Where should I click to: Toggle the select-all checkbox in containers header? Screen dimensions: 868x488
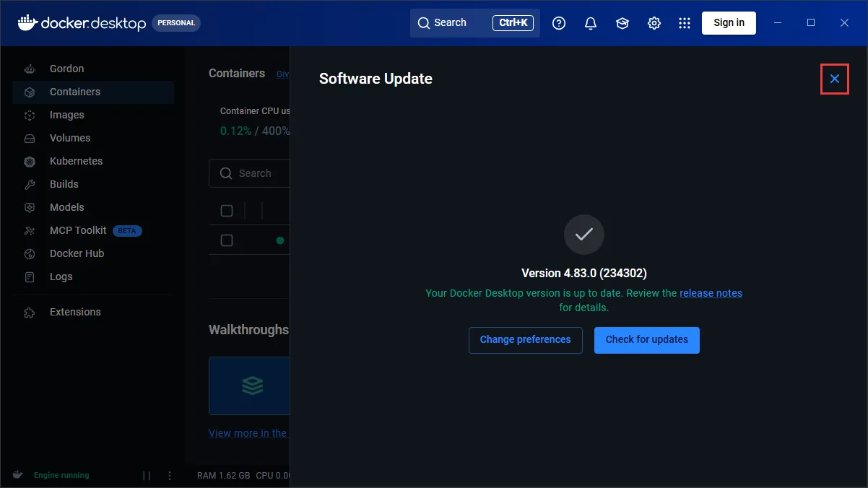coord(227,211)
